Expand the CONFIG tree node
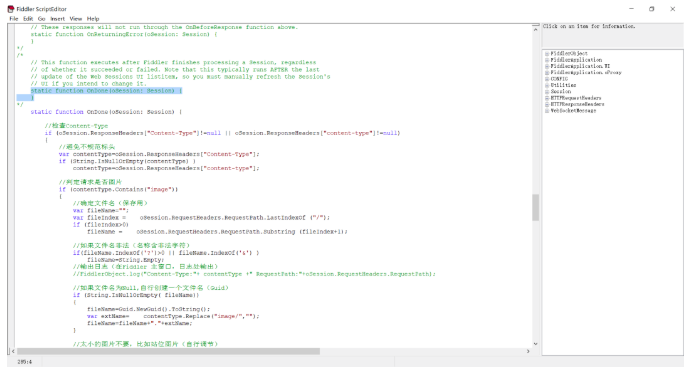The image size is (686, 370). click(547, 79)
